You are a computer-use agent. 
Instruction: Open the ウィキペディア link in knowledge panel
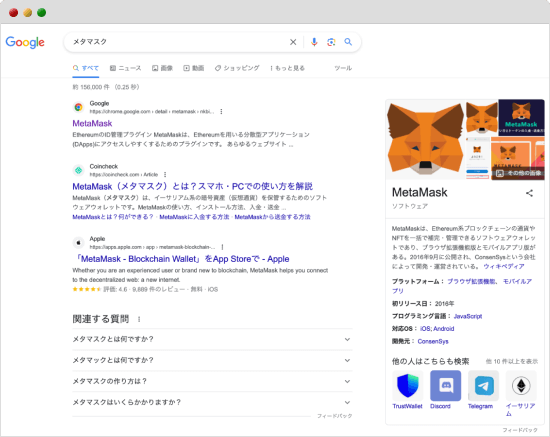(504, 267)
